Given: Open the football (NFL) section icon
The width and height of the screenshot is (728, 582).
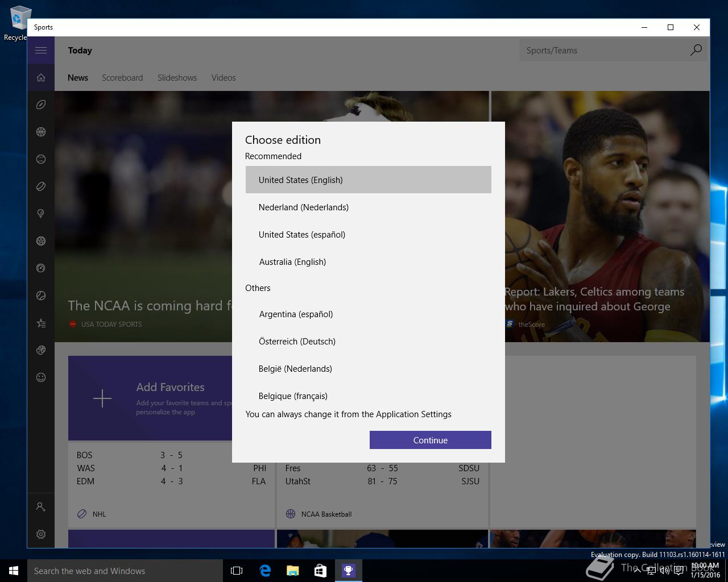Looking at the screenshot, I should click(x=41, y=105).
